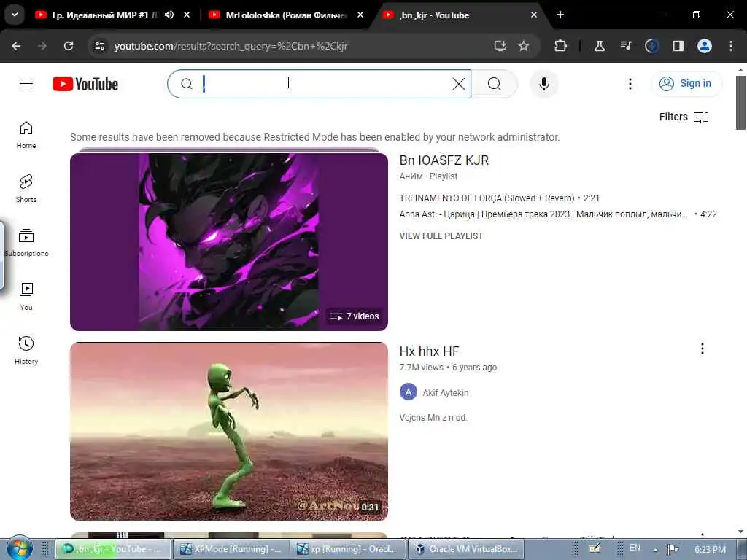Click the EN language indicator
Image resolution: width=747 pixels, height=560 pixels.
point(635,548)
